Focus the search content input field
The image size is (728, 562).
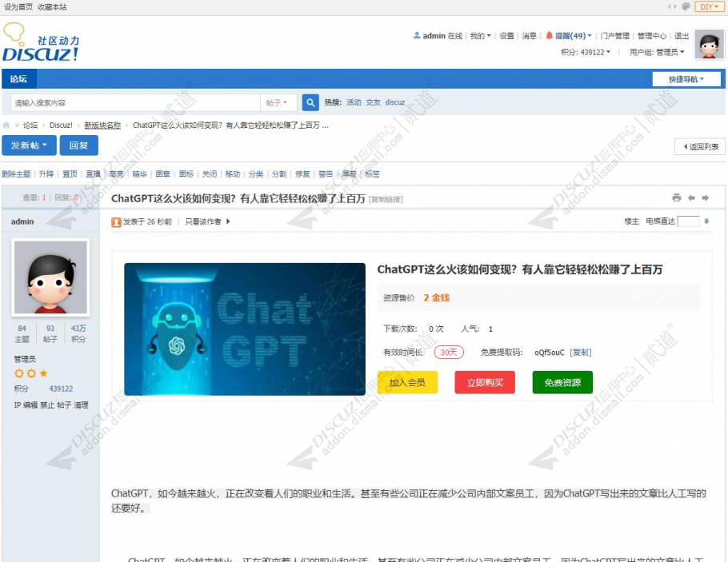[x=135, y=102]
